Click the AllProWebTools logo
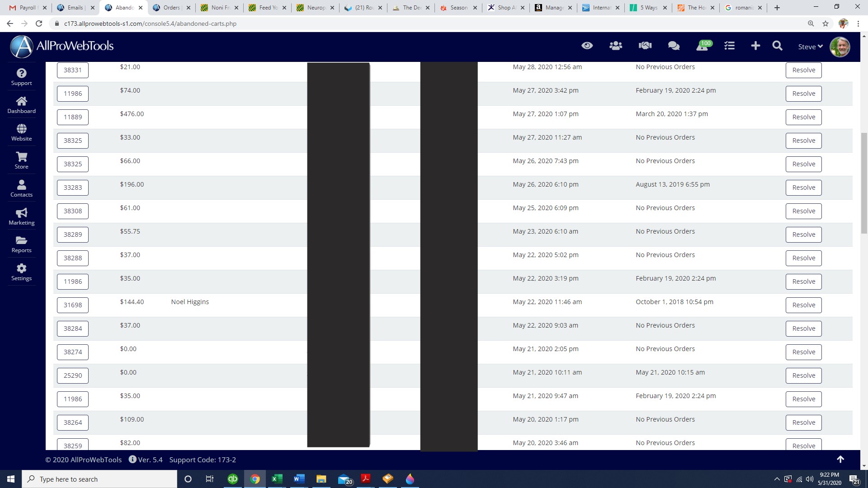 point(62,46)
